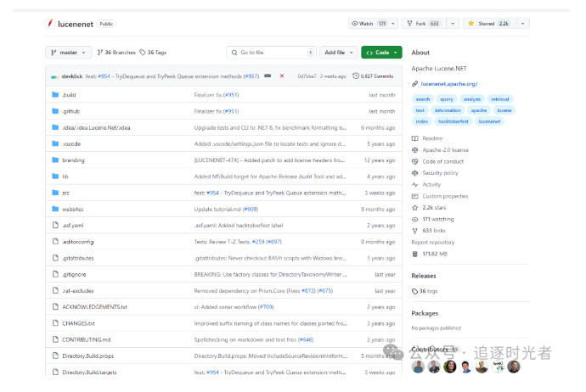
Task: Click the Readme book icon
Action: (414, 138)
